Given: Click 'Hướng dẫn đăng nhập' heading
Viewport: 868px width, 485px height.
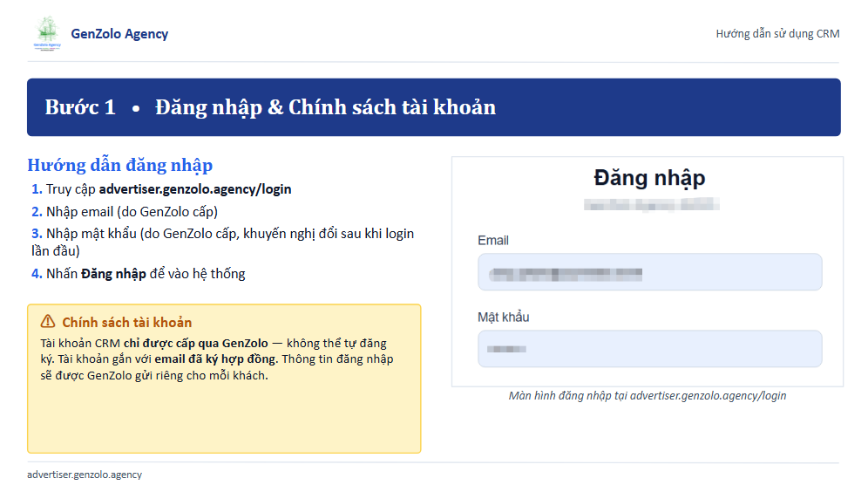Looking at the screenshot, I should point(120,165).
